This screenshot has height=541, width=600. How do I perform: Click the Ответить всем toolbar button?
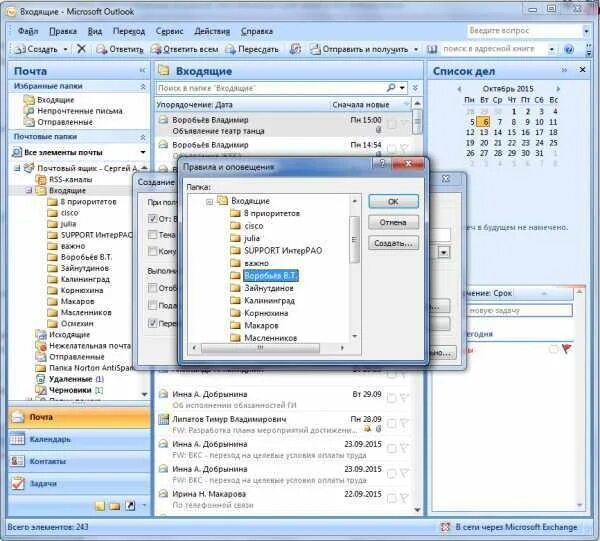(184, 49)
